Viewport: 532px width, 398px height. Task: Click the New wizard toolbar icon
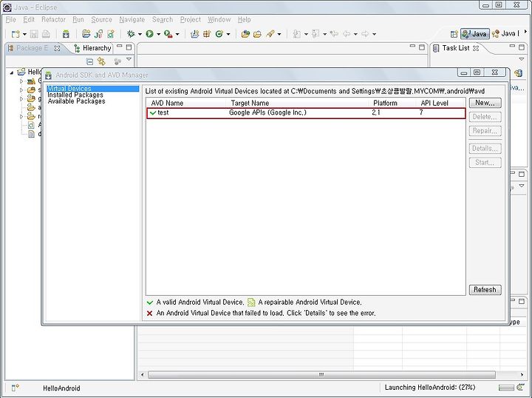[16, 34]
